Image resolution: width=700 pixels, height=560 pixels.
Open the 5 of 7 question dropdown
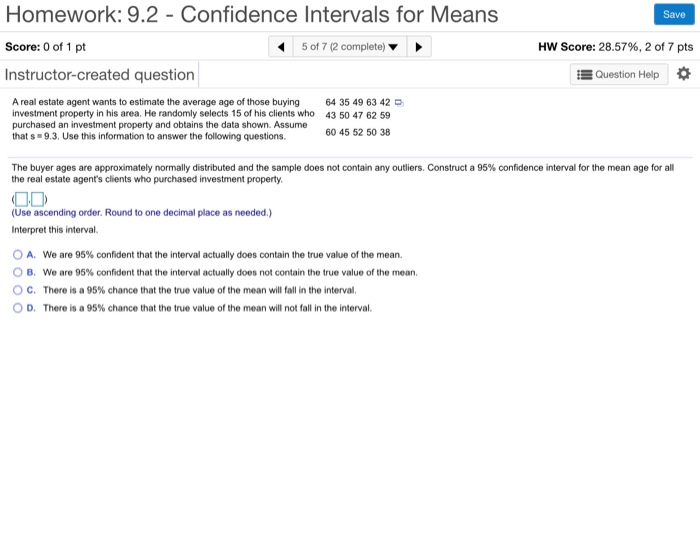(x=350, y=46)
